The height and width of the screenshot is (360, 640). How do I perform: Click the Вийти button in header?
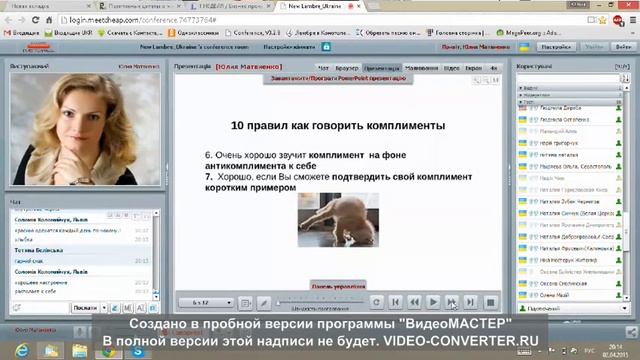click(x=623, y=47)
